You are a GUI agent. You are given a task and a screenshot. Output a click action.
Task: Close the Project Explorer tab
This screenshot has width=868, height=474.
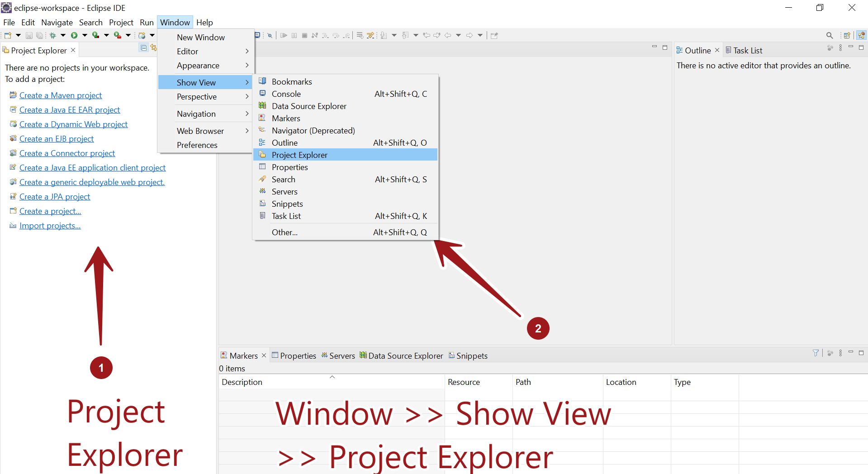73,50
